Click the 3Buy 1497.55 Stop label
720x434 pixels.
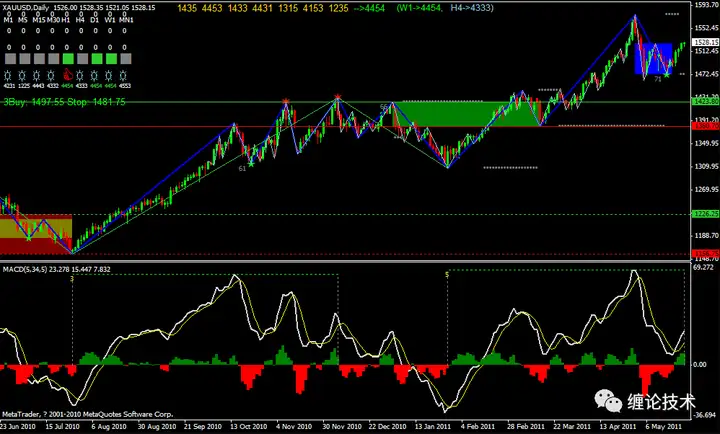pos(64,102)
